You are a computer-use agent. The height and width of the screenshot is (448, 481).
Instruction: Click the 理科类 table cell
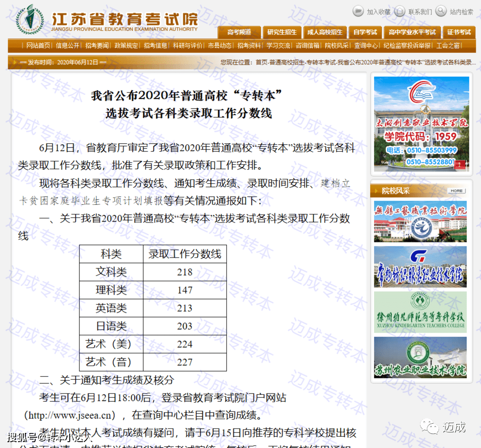(111, 290)
